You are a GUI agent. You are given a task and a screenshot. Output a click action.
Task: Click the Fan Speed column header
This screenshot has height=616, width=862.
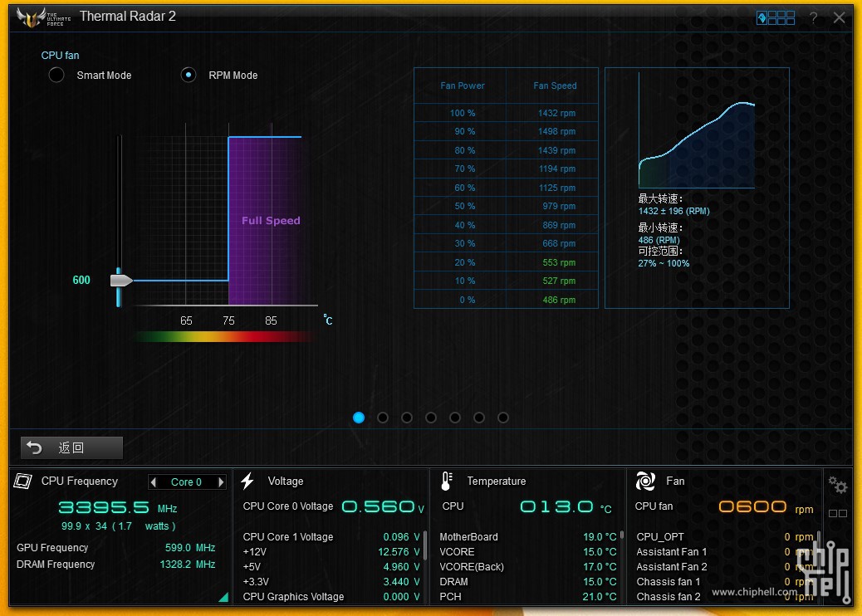point(555,86)
